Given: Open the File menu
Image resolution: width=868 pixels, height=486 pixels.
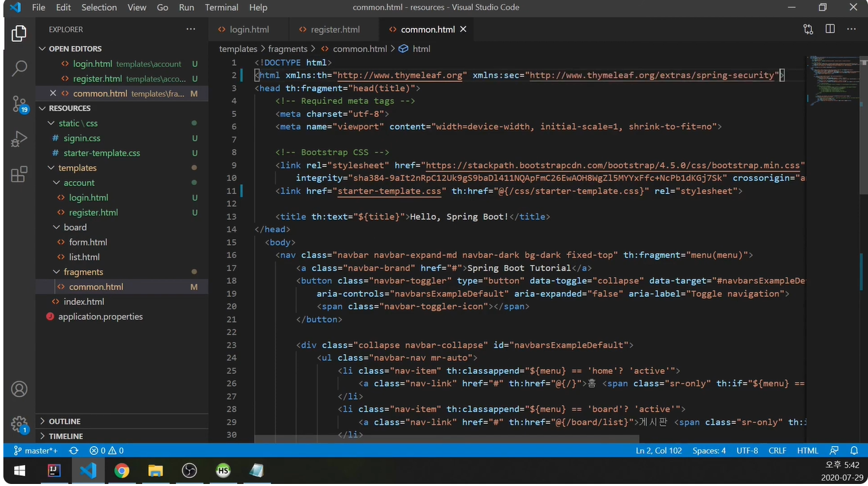Looking at the screenshot, I should [x=39, y=7].
